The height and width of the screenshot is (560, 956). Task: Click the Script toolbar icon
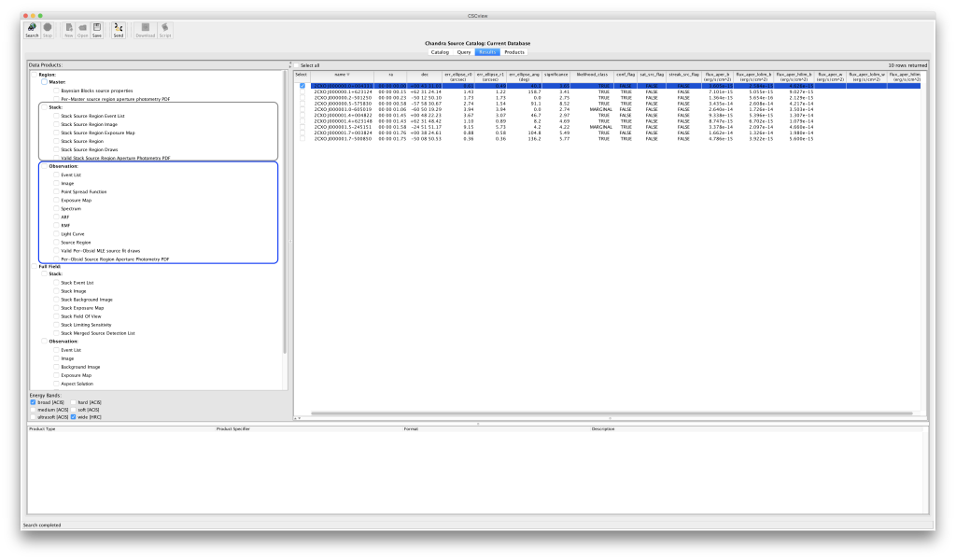coord(165,30)
